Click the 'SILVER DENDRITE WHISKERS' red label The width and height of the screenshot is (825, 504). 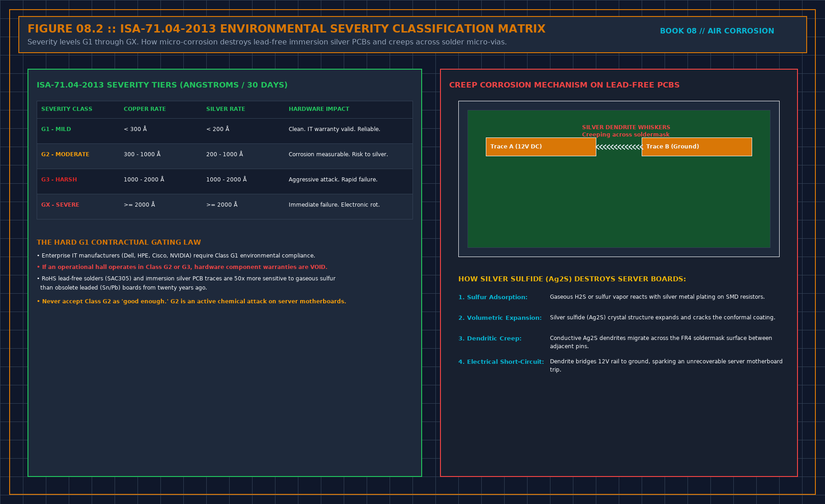click(626, 127)
